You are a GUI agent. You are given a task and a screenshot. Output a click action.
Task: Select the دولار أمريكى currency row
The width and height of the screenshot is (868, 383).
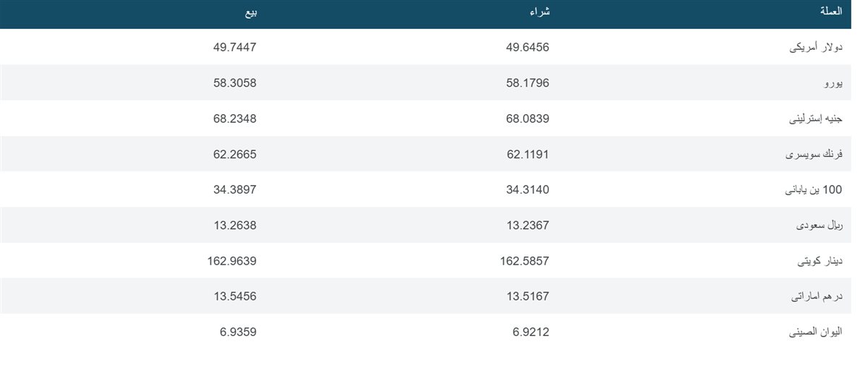[x=425, y=47]
